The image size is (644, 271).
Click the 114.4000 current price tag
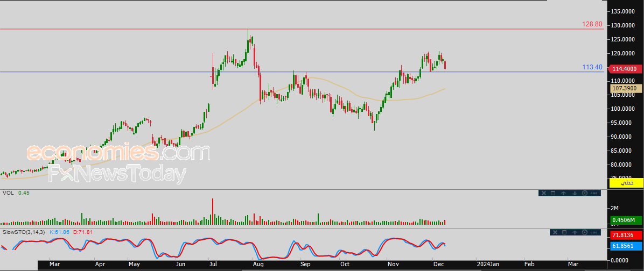pyautogui.click(x=625, y=69)
